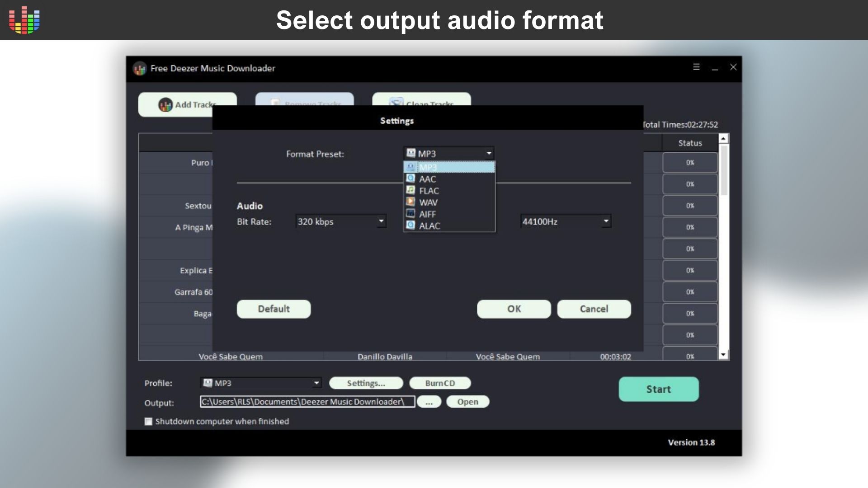Image resolution: width=868 pixels, height=488 pixels.
Task: Click the colorful equalizer logo at top-left
Action: point(24,20)
